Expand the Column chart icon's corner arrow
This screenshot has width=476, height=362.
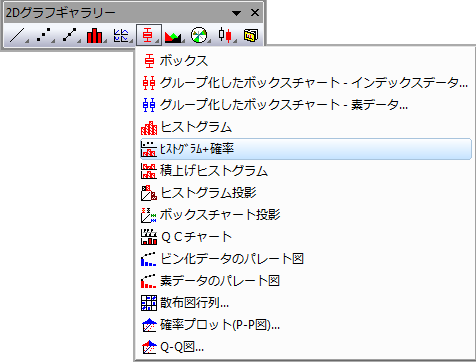tap(105, 41)
